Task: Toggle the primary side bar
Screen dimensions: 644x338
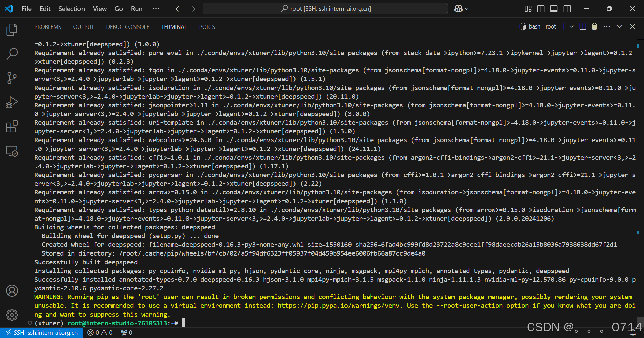Action: (x=541, y=9)
